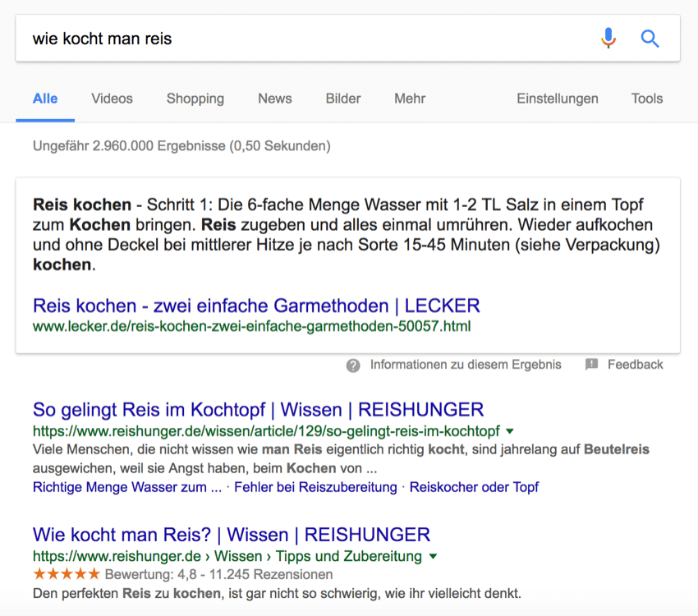Expand arrow next to so-gelingt-reis-im-kochtopf URL
Screen dimensions: 698x616
click(510, 431)
